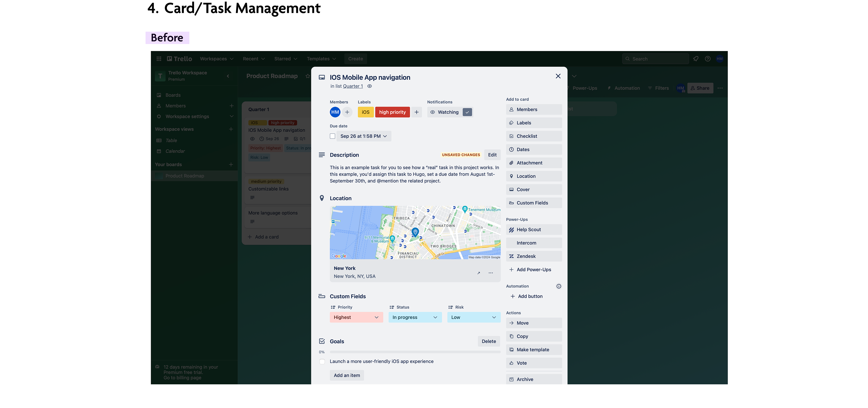Close the card dialog with the X

[x=558, y=76]
